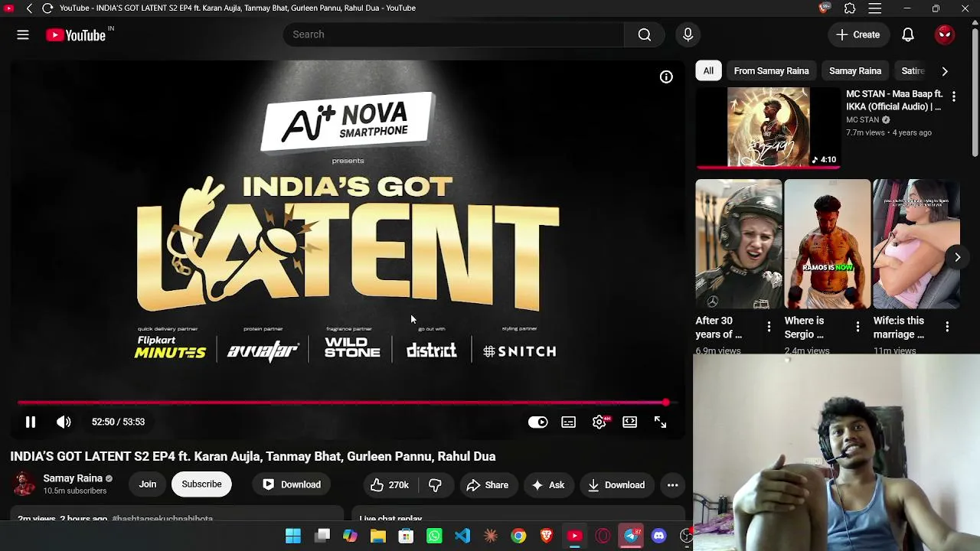This screenshot has height=551, width=980.
Task: Join the Samay Raina channel
Action: coord(148,484)
